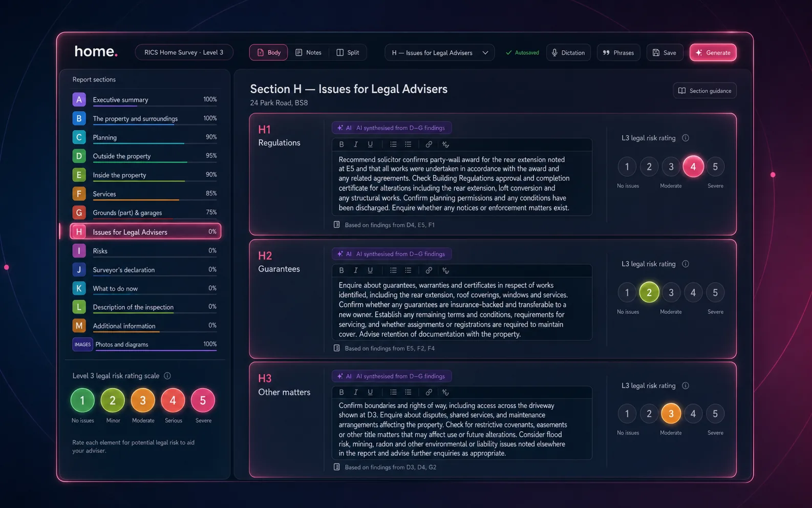Click numbered list icon in H3 toolbar

(x=408, y=392)
